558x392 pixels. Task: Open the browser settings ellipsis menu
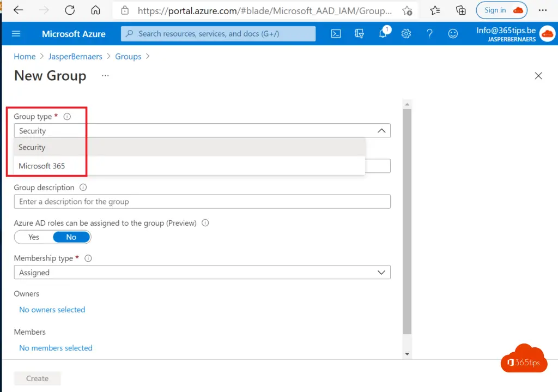(543, 10)
